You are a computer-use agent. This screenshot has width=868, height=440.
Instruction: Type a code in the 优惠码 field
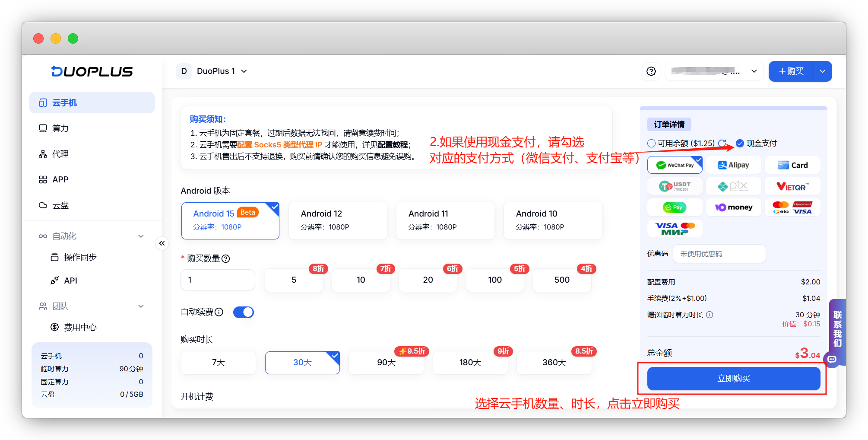tap(718, 254)
